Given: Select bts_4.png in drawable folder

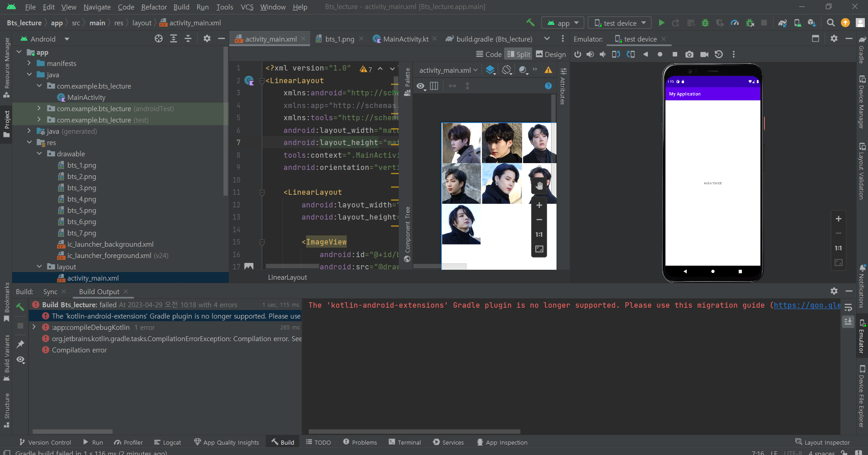Looking at the screenshot, I should coord(81,199).
